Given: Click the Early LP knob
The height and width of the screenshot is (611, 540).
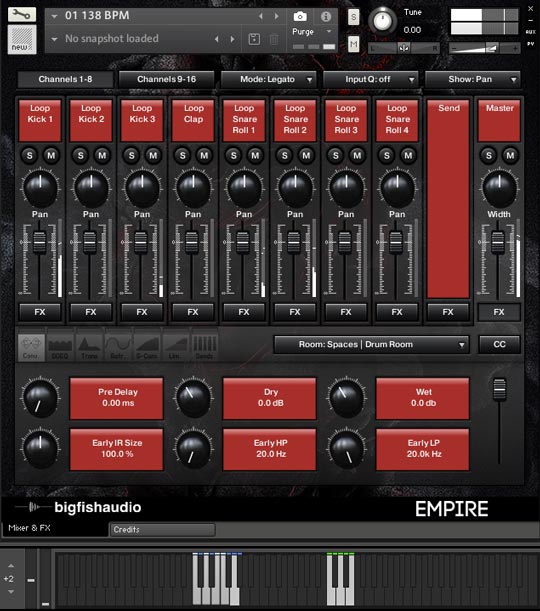Looking at the screenshot, I should click(x=346, y=449).
